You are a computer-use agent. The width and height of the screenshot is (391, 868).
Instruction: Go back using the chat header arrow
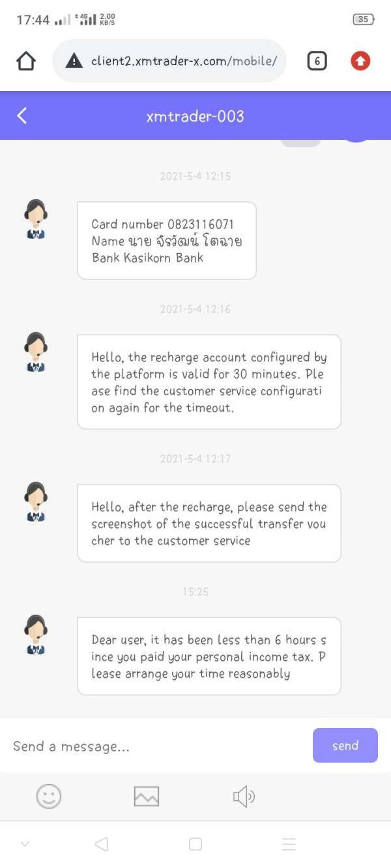(22, 116)
